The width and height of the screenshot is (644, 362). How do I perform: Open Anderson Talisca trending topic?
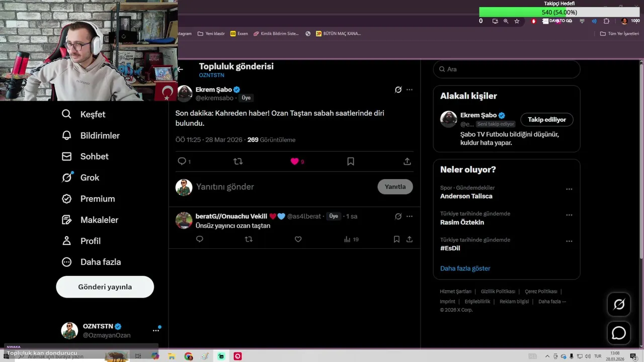click(x=466, y=196)
